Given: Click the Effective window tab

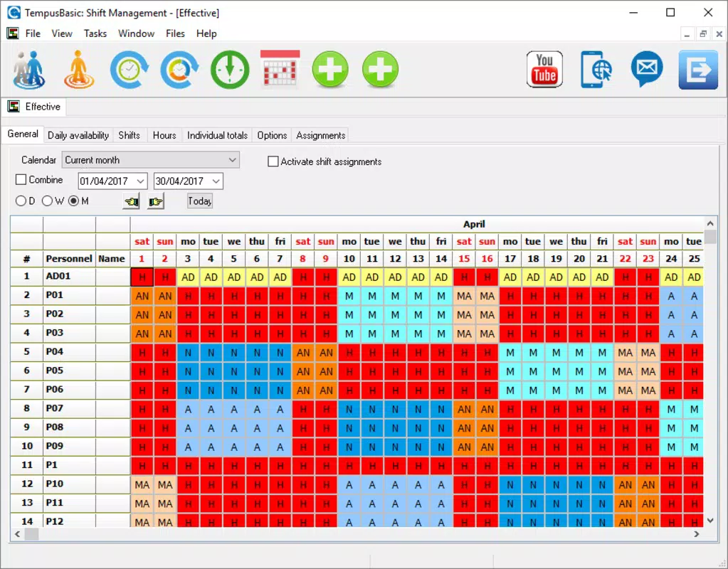Looking at the screenshot, I should pyautogui.click(x=34, y=107).
